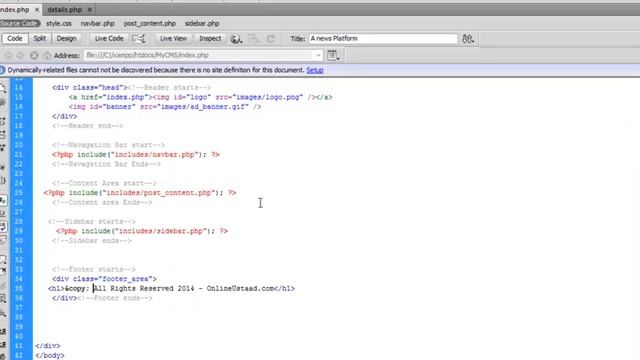Expand the Address bar dropdown arrow

318,55
